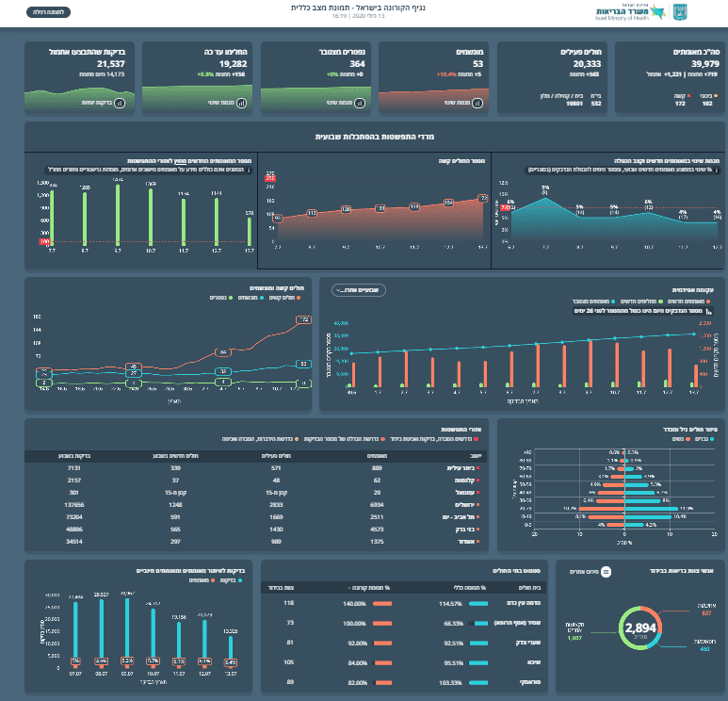Click the chart icon in the 364 deaths card
The width and height of the screenshot is (728, 701).
[360, 103]
